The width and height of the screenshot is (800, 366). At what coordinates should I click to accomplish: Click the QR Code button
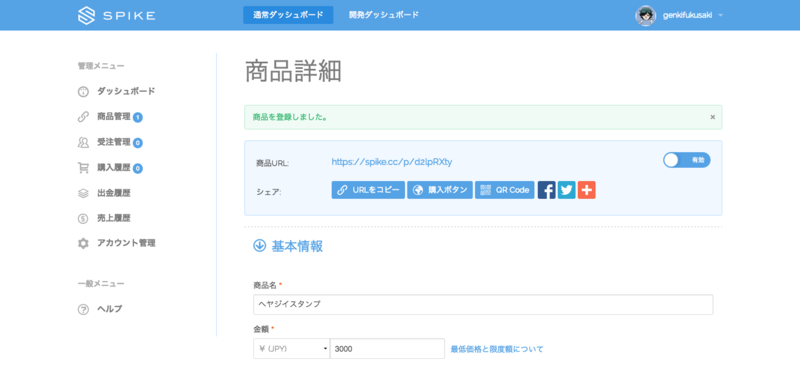tap(505, 190)
